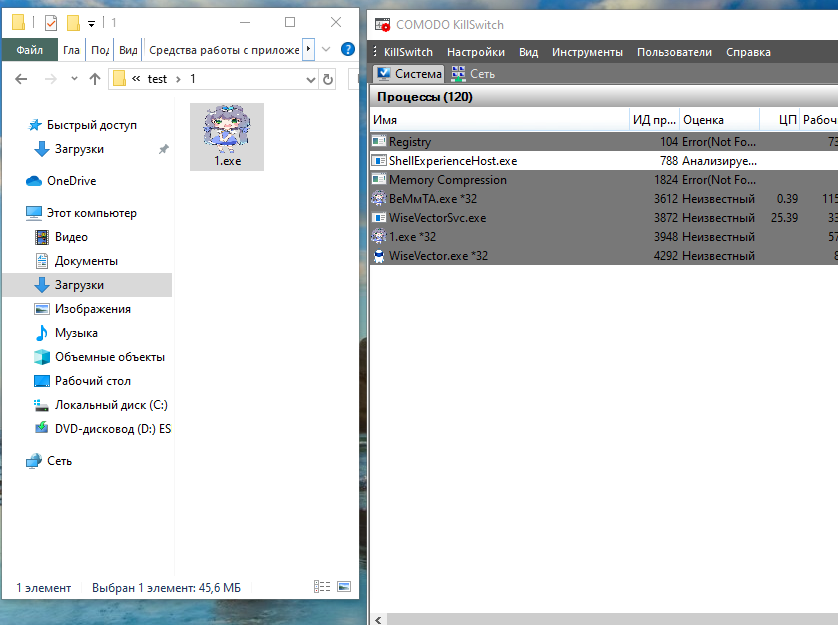838x625 pixels.
Task: Open the Вид menu in KillSwitch
Action: pyautogui.click(x=528, y=52)
